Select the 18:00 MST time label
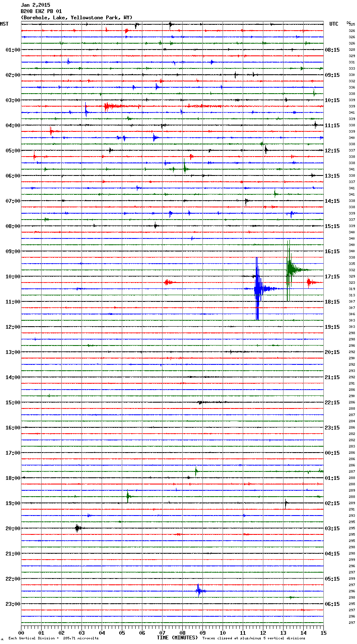The image size is (357, 644). tap(13, 478)
